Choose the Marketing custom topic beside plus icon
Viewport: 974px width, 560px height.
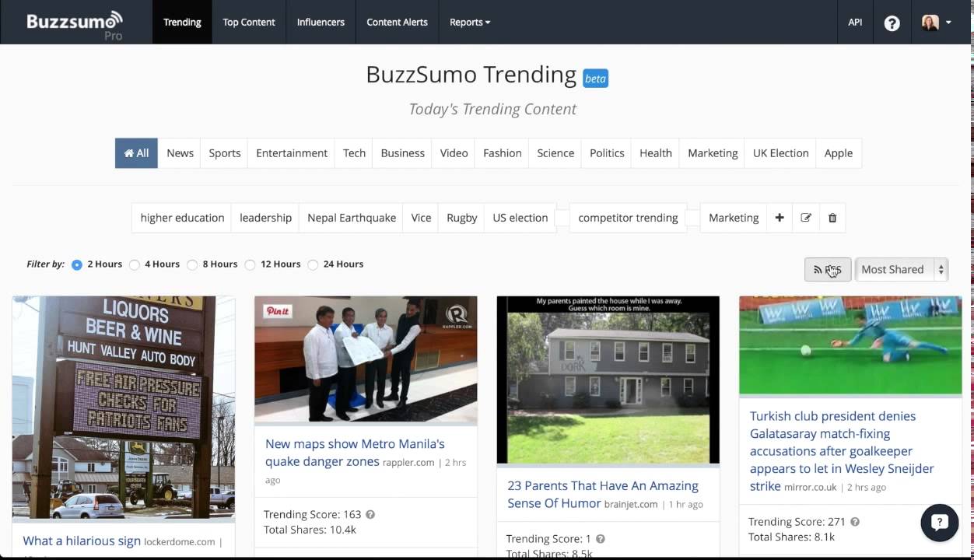(x=734, y=218)
